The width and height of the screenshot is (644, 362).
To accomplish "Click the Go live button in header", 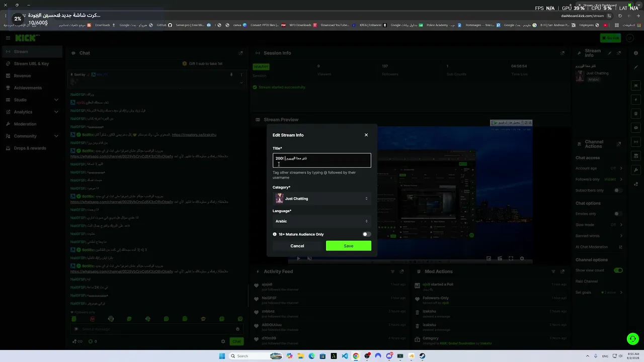I will click(611, 38).
